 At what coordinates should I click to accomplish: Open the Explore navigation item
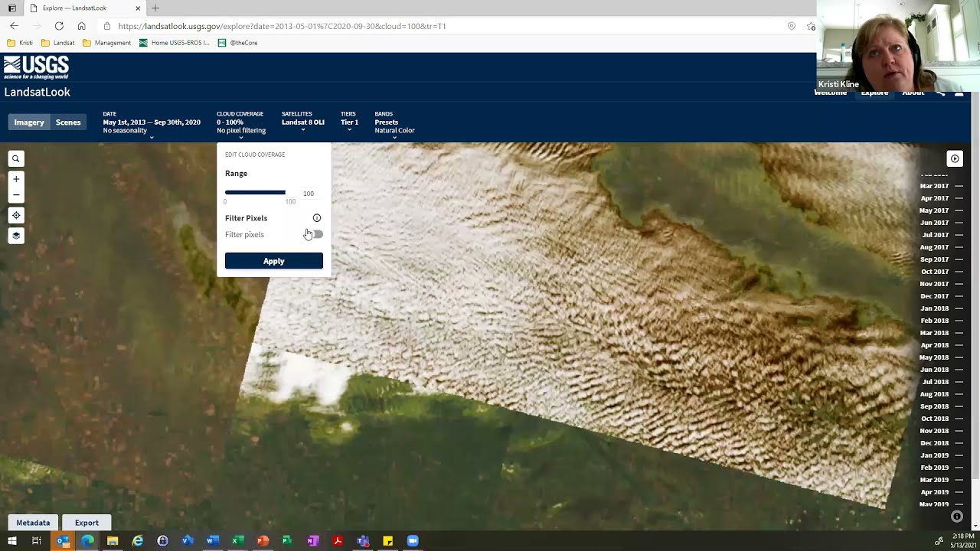[874, 93]
